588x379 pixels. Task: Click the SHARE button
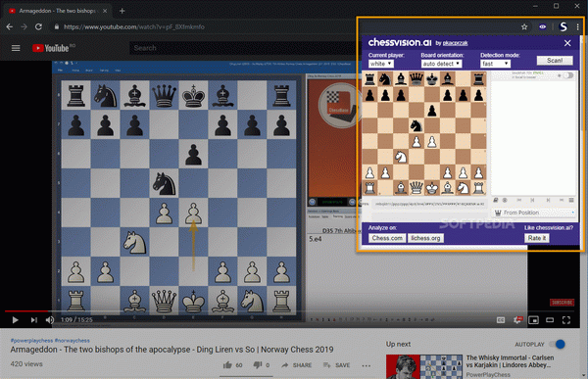pyautogui.click(x=297, y=364)
